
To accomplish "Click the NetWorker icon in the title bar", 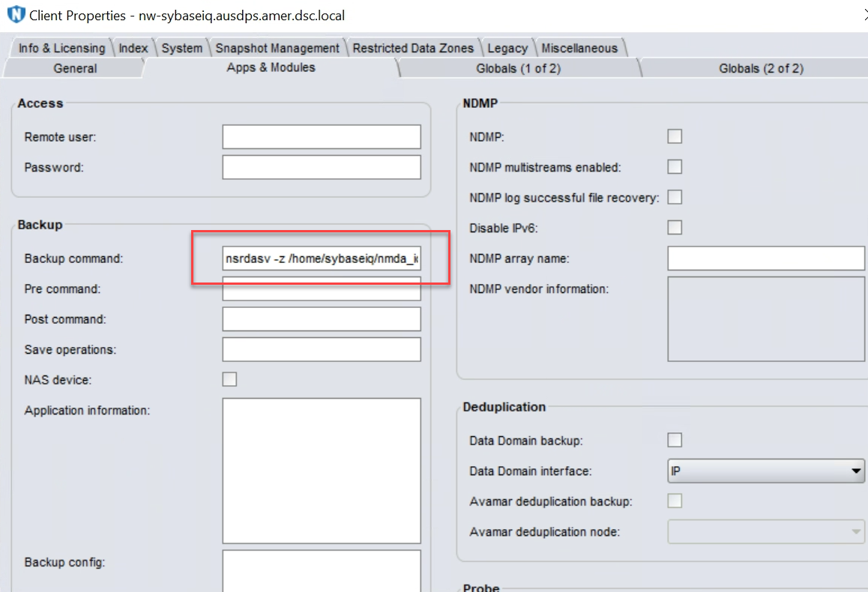I will click(x=16, y=15).
